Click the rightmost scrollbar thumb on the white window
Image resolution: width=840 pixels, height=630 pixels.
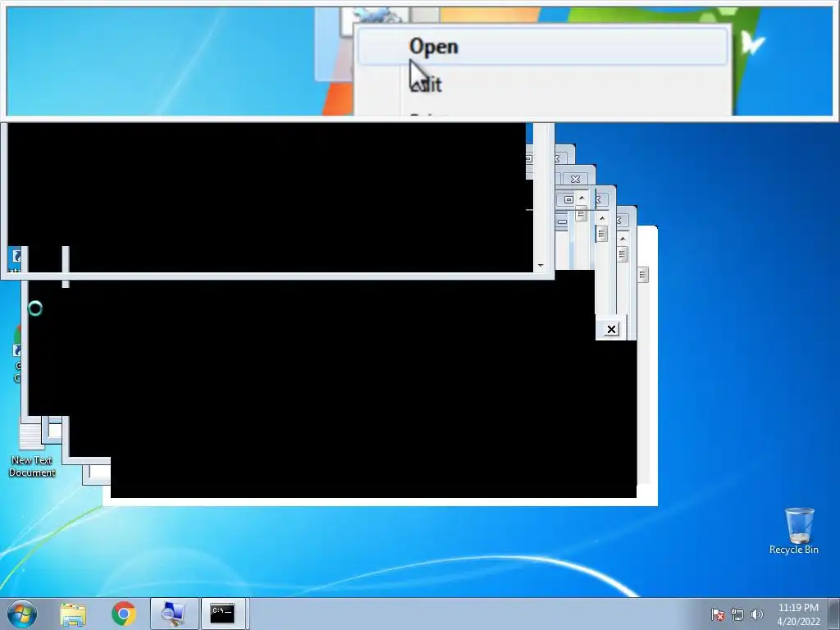pos(643,275)
